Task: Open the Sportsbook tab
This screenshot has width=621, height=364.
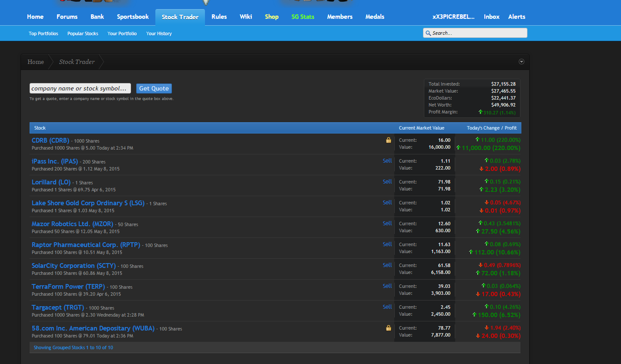Action: (133, 17)
